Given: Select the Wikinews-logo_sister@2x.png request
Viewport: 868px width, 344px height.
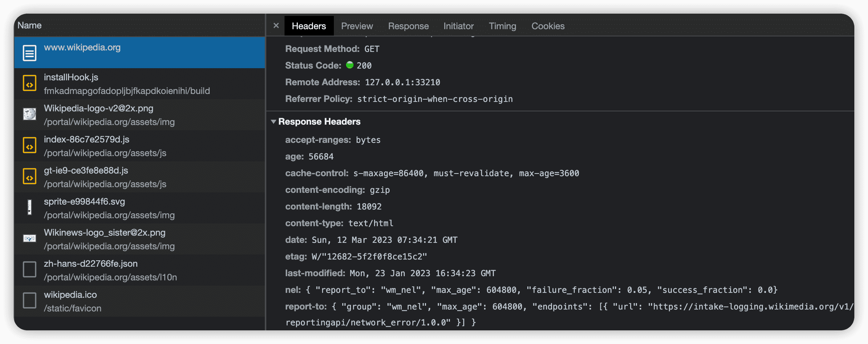Looking at the screenshot, I should click(139, 239).
